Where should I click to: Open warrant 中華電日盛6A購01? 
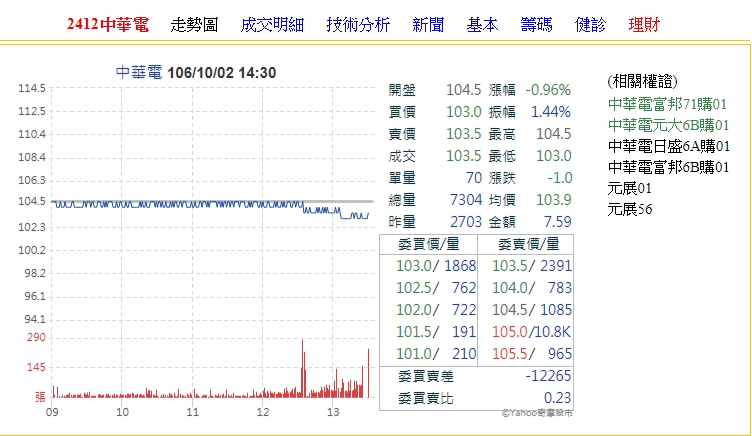(x=667, y=146)
